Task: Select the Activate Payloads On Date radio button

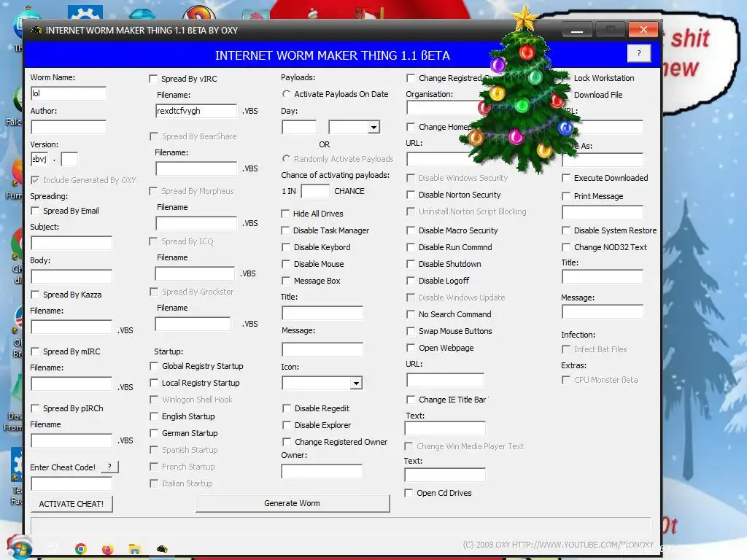Action: (x=286, y=94)
